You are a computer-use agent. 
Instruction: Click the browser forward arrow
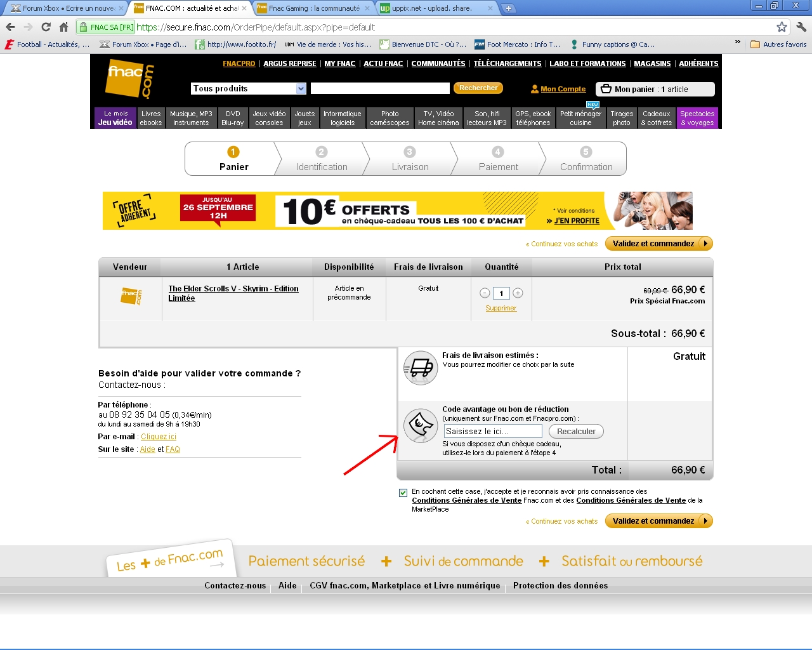coord(28,27)
